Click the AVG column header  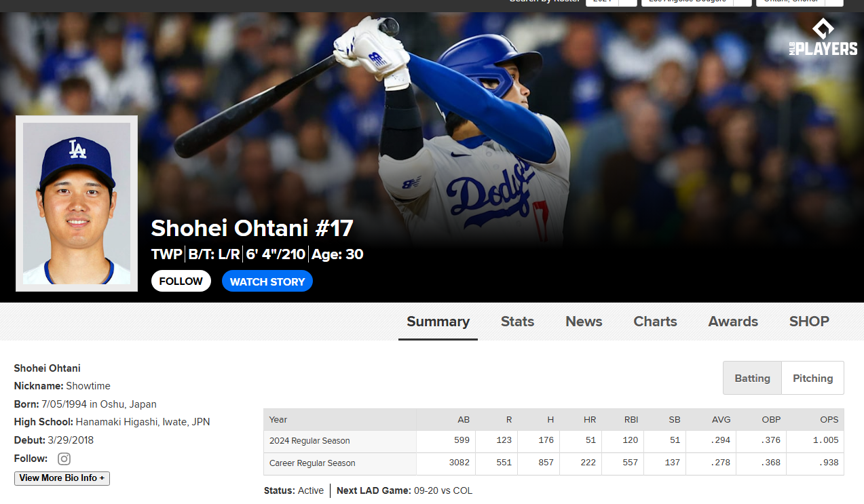721,419
